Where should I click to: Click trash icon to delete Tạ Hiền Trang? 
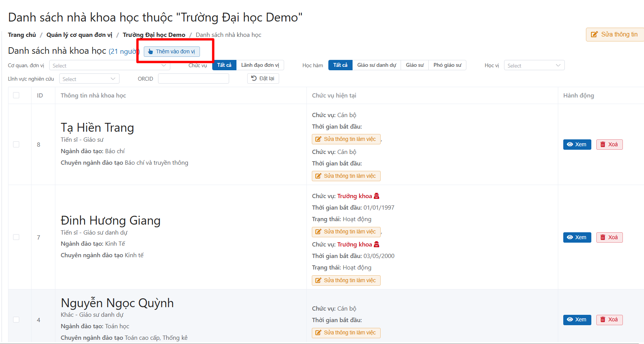(x=603, y=144)
